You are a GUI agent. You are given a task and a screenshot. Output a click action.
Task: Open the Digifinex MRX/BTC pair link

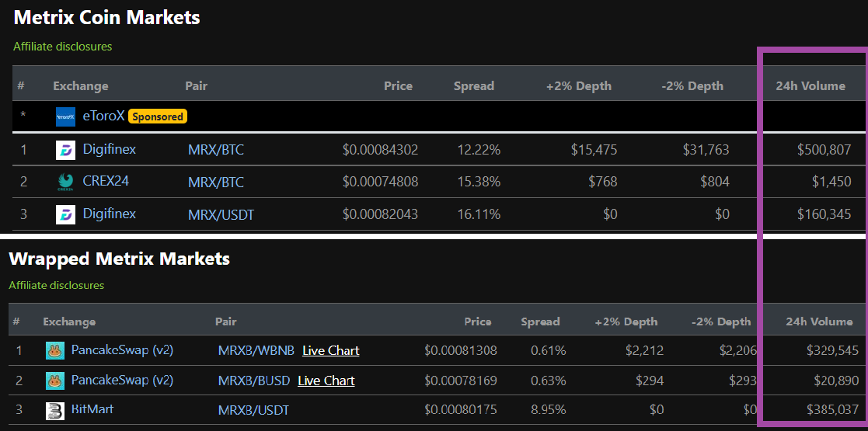[216, 150]
